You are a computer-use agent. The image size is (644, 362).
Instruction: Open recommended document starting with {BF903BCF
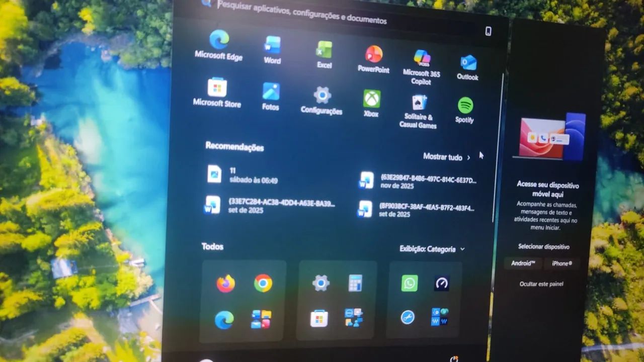(x=416, y=209)
